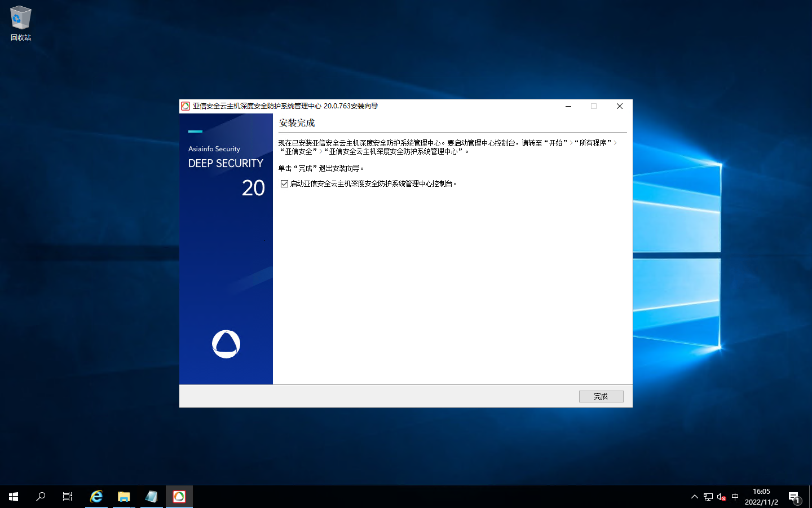Click the Windows Start button
The image size is (812, 508).
coord(14,497)
